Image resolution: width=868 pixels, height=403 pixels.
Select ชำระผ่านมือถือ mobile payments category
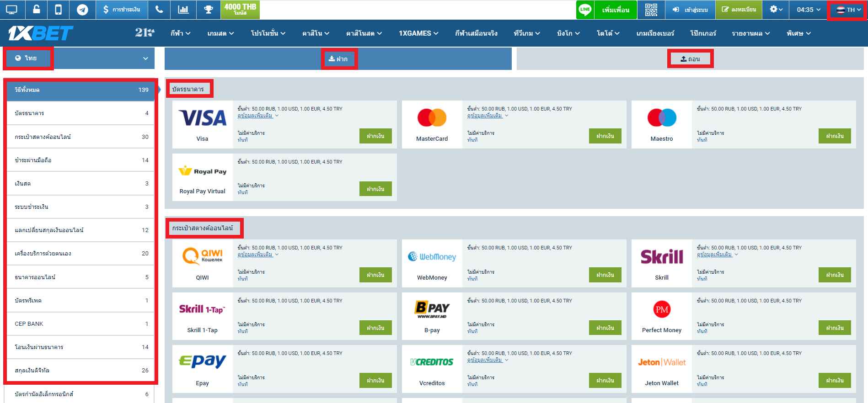pyautogui.click(x=81, y=160)
